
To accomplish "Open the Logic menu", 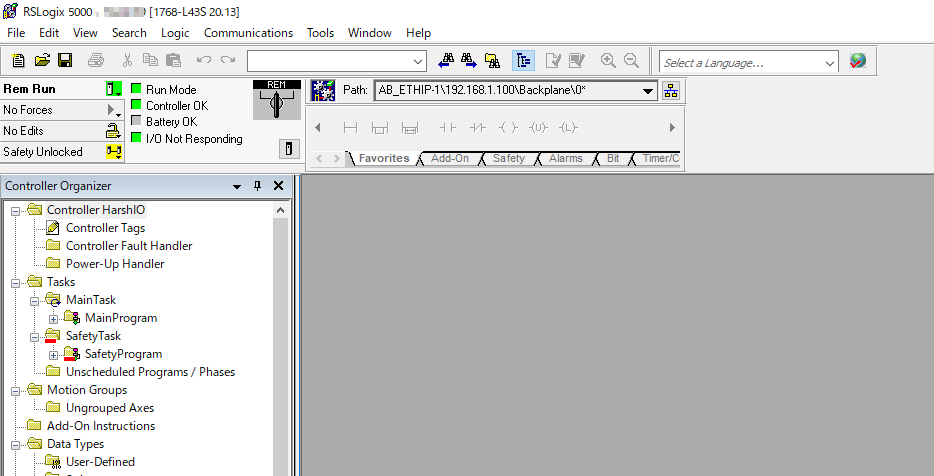I will [x=175, y=33].
